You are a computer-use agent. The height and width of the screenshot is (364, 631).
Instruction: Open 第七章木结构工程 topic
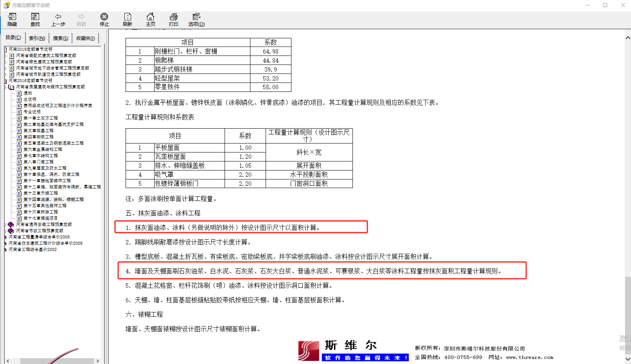click(41, 156)
